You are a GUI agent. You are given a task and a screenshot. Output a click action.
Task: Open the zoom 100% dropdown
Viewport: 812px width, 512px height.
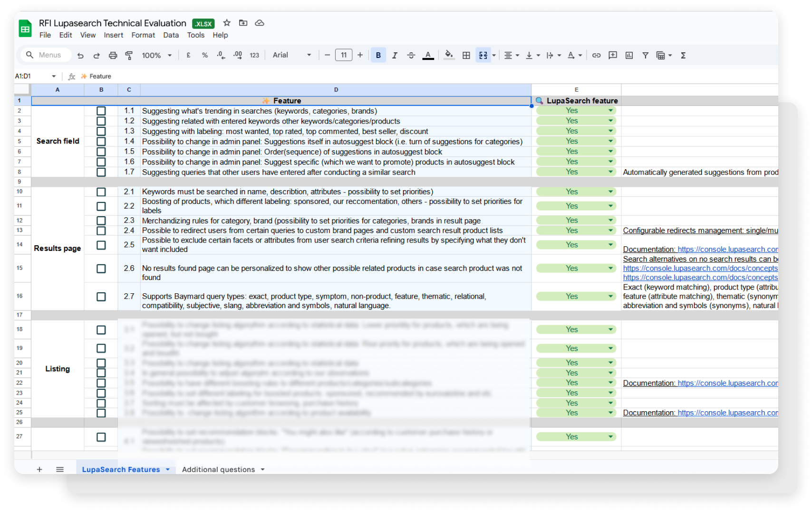[157, 55]
